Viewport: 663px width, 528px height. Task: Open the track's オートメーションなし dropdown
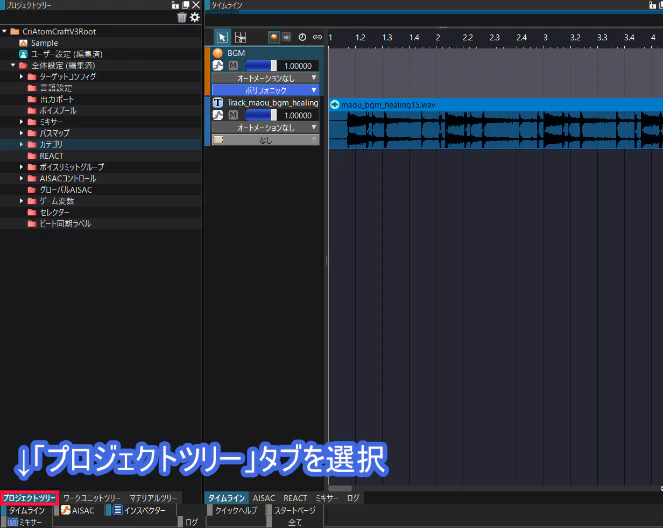point(265,127)
